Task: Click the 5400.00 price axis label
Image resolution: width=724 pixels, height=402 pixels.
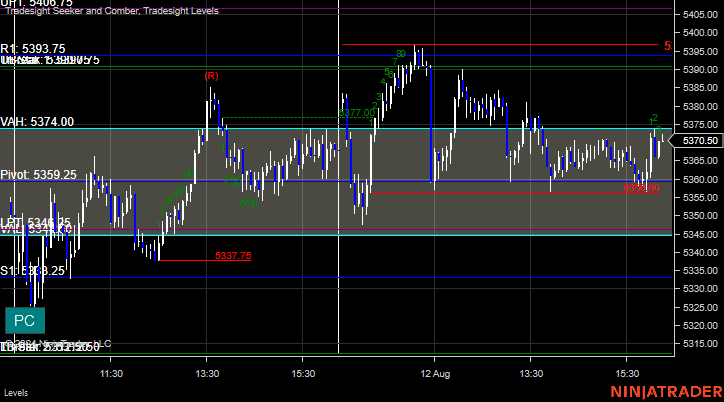Action: [700, 33]
